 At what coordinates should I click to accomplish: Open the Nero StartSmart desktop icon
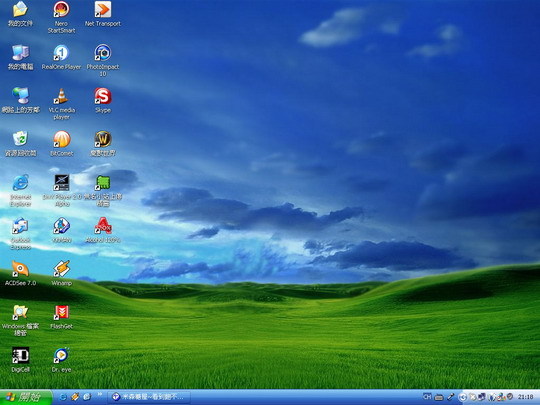pos(61,10)
